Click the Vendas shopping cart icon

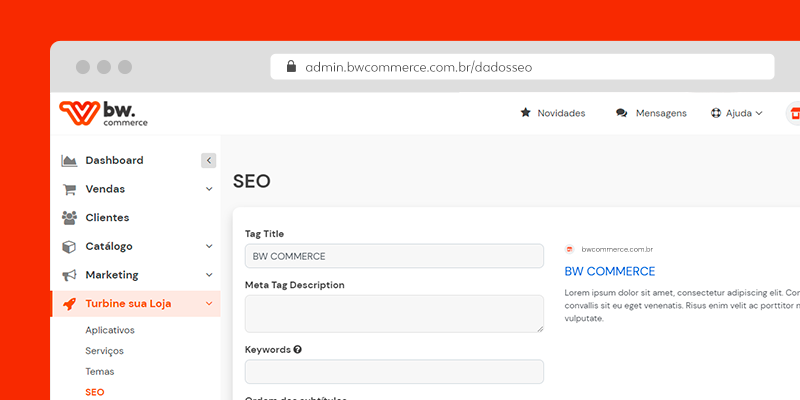[69, 189]
